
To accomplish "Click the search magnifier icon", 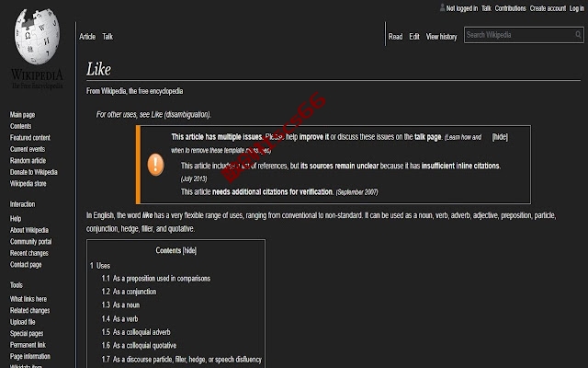I will (x=578, y=35).
